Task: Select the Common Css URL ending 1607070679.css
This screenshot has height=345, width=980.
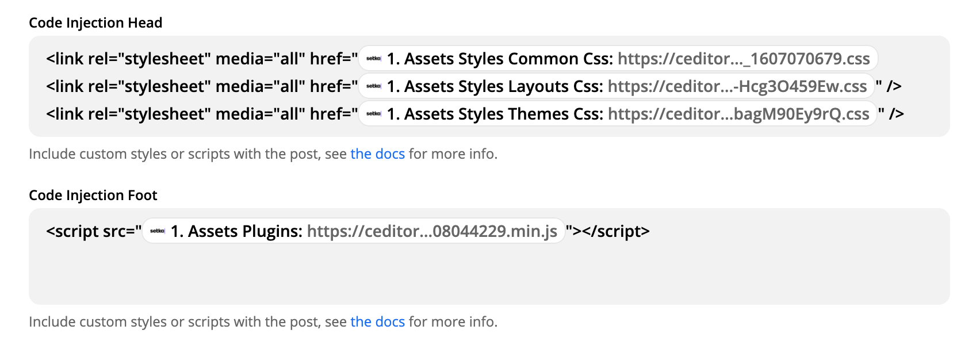Action: (x=743, y=59)
